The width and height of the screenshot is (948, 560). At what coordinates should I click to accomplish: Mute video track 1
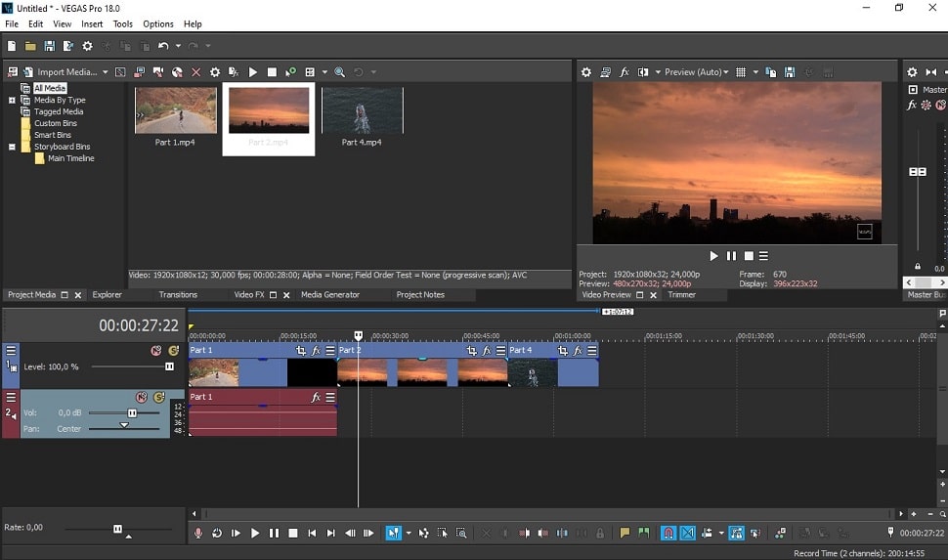[x=156, y=351]
